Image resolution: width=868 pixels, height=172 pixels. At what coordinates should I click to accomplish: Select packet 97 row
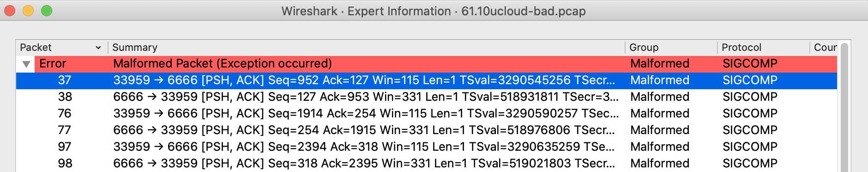tap(427, 147)
